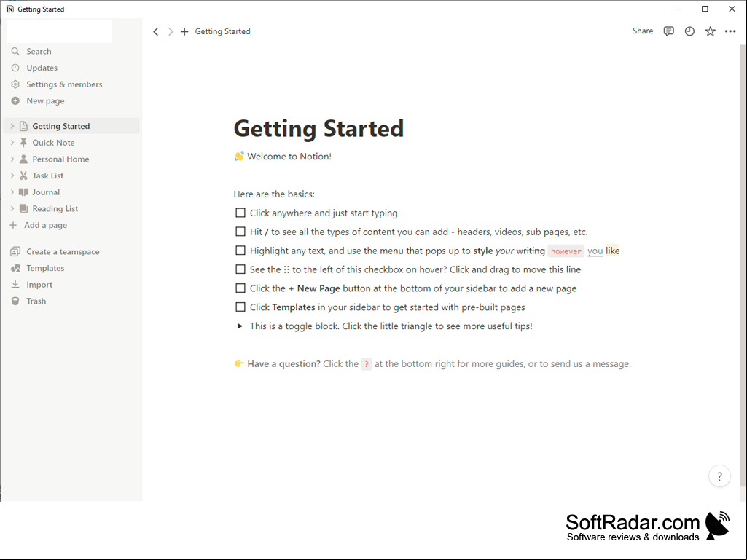Click Add a page label in sidebar

(x=46, y=225)
